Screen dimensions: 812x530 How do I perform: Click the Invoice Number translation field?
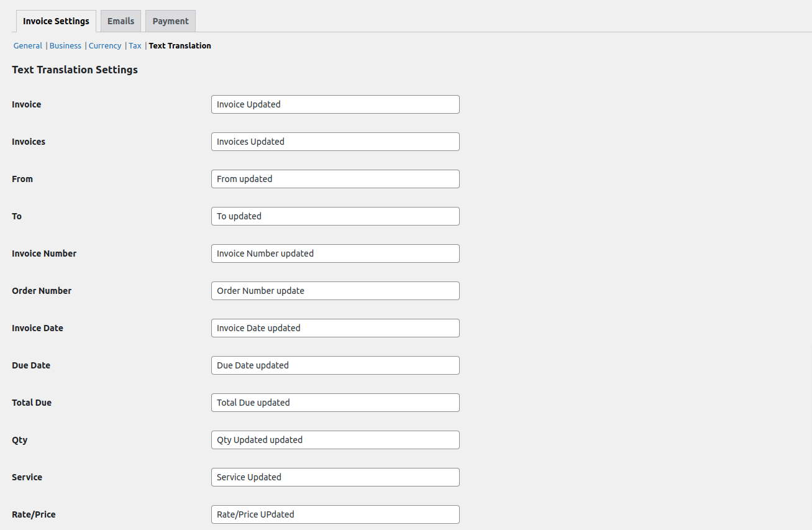click(335, 254)
